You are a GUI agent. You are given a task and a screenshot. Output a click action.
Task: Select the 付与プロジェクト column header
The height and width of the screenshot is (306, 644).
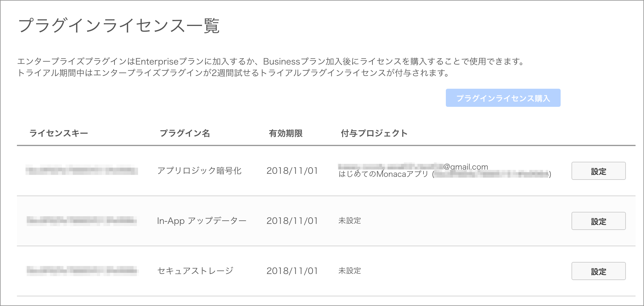pyautogui.click(x=374, y=133)
